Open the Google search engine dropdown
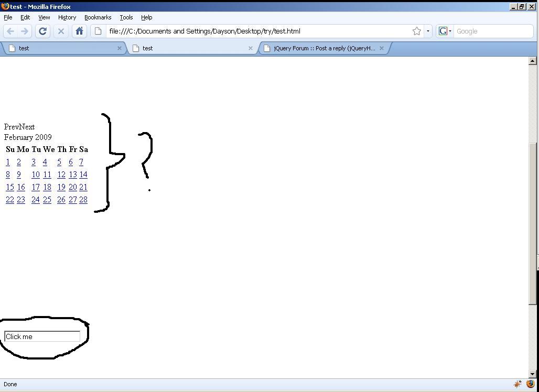Screen dimensions: 539x392 445,31
